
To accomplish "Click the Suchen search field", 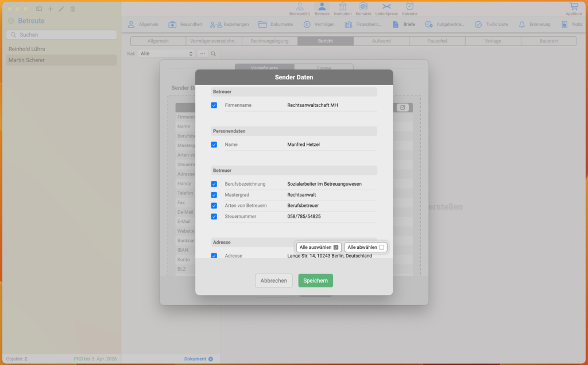I will click(61, 35).
